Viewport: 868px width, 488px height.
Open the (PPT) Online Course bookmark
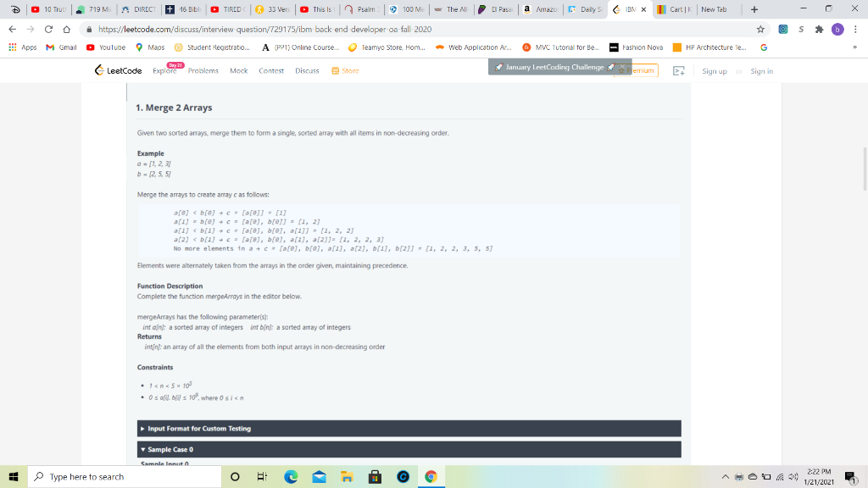[300, 47]
